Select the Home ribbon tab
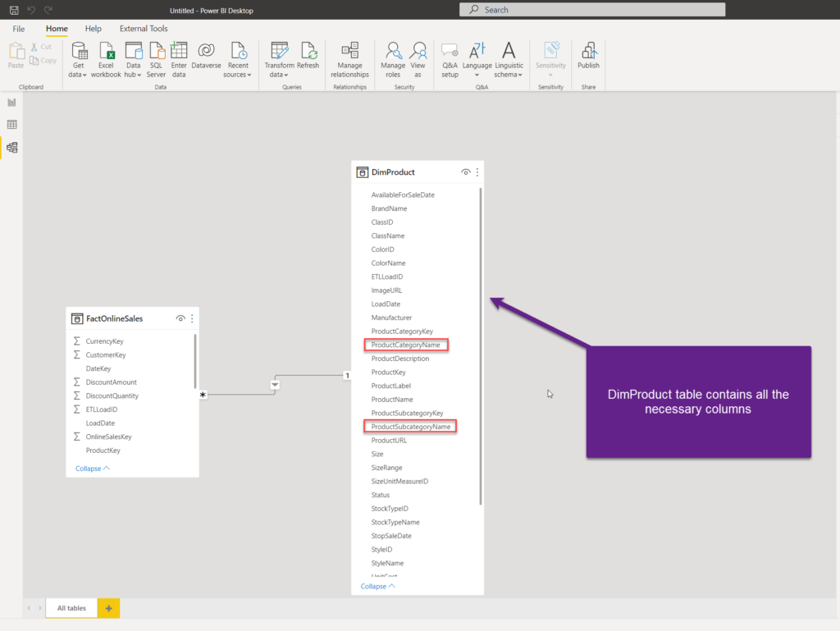The height and width of the screenshot is (631, 840). 57,29
